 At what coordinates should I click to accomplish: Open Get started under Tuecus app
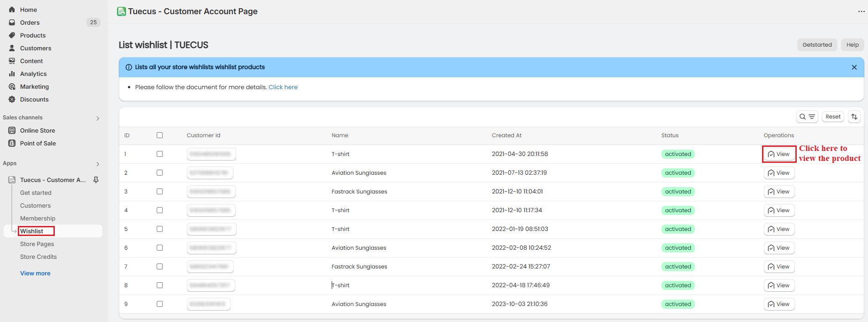(36, 193)
